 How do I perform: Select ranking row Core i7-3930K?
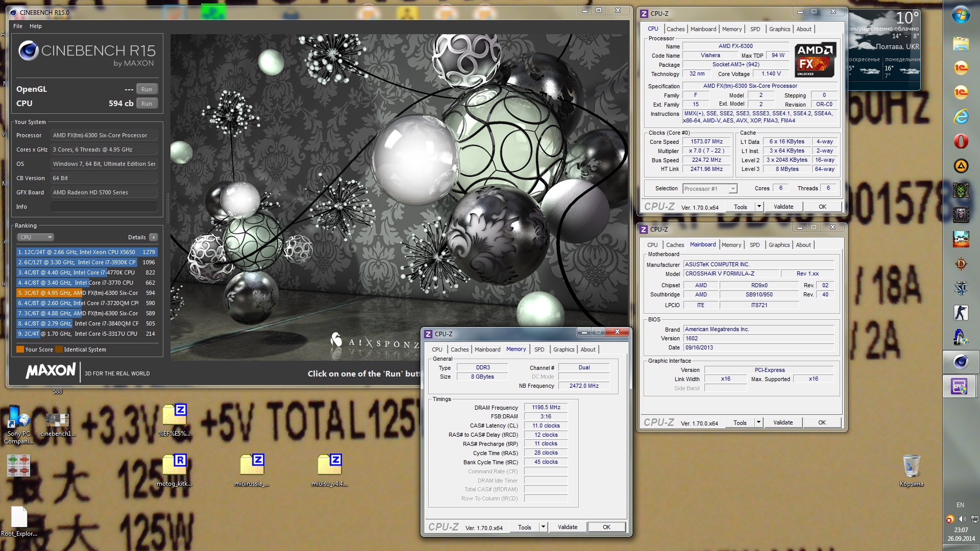point(87,262)
